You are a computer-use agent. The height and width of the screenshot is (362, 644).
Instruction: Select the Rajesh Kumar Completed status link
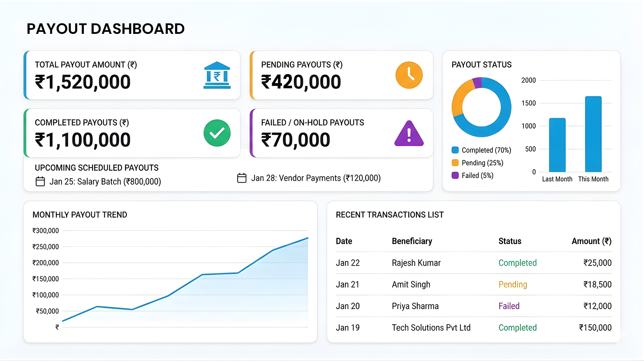[x=518, y=263]
